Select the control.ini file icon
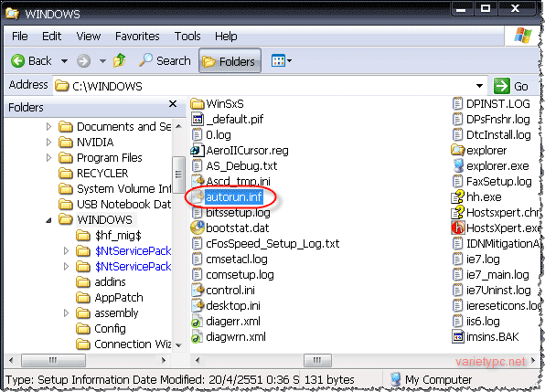This screenshot has width=545, height=392. tap(198, 290)
